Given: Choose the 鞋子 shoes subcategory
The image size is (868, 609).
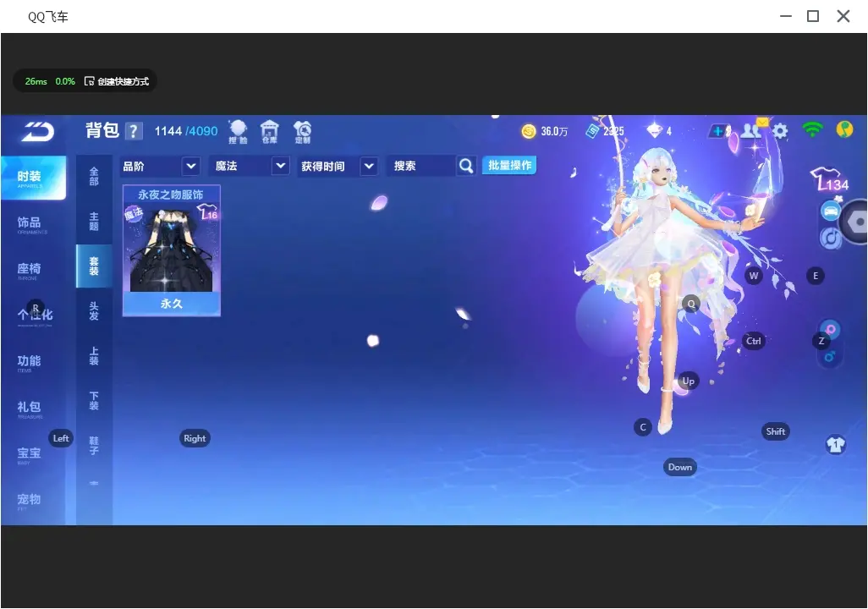Looking at the screenshot, I should [94, 446].
